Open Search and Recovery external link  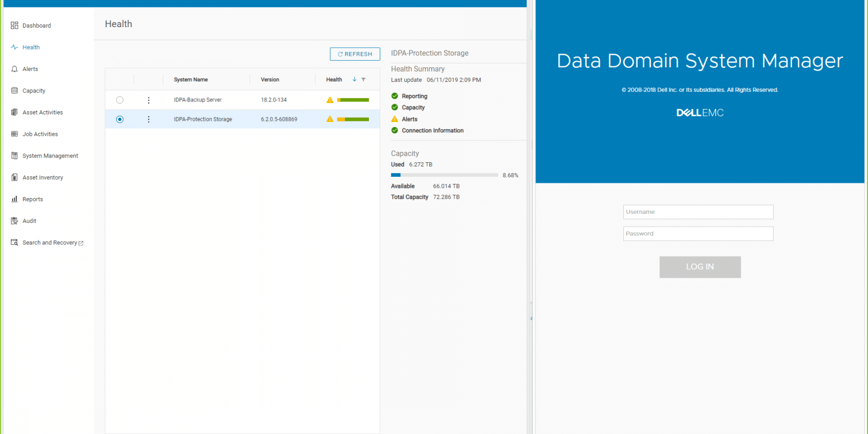coord(53,242)
